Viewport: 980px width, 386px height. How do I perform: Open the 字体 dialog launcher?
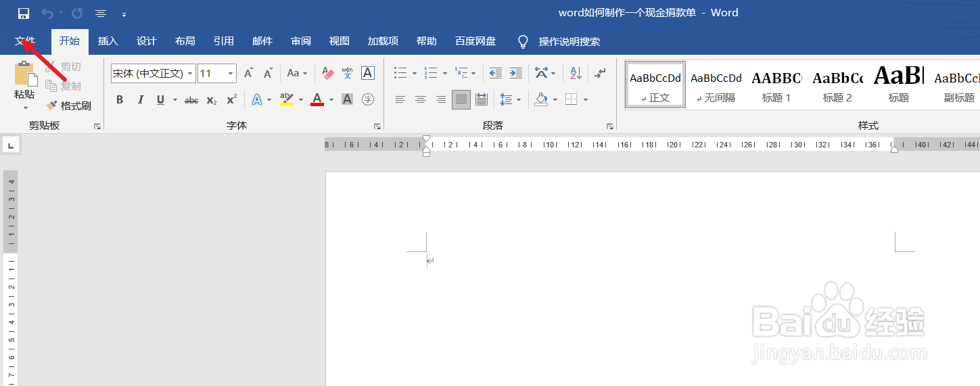coord(377,126)
